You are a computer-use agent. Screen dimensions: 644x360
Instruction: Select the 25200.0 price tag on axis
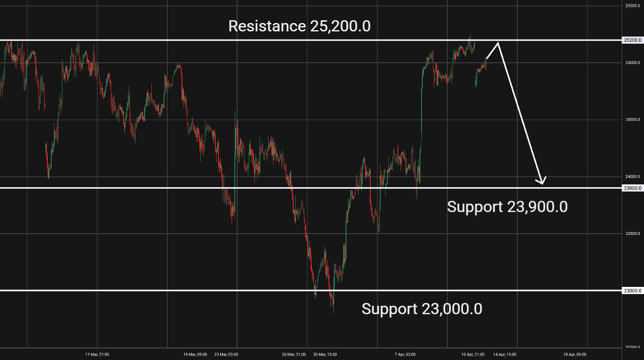(x=632, y=40)
